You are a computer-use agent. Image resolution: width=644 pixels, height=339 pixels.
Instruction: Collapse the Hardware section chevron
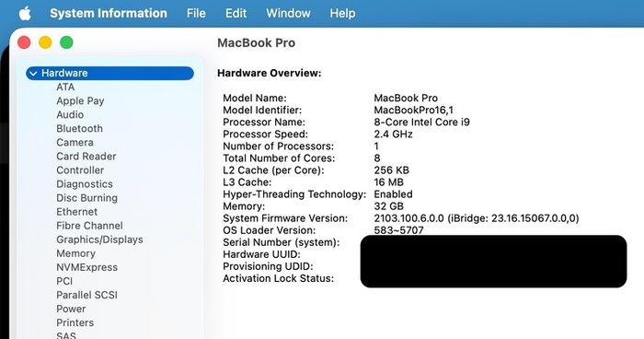[33, 73]
